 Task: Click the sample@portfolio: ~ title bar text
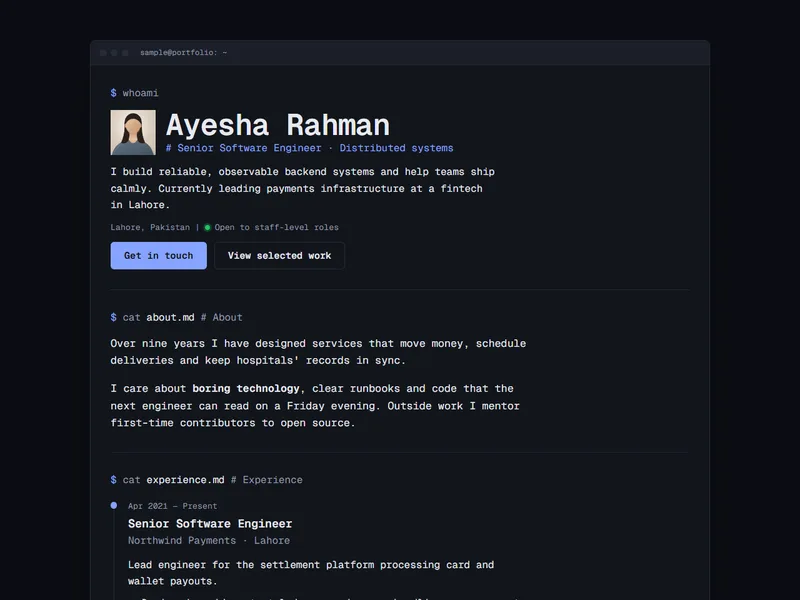coord(184,53)
